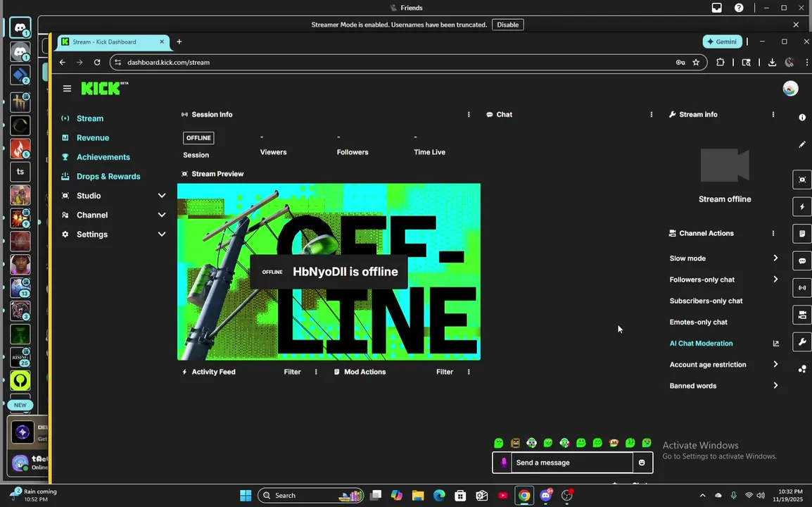Dismiss the Streamer Mode banner
This screenshot has width=812, height=507.
pos(796,25)
